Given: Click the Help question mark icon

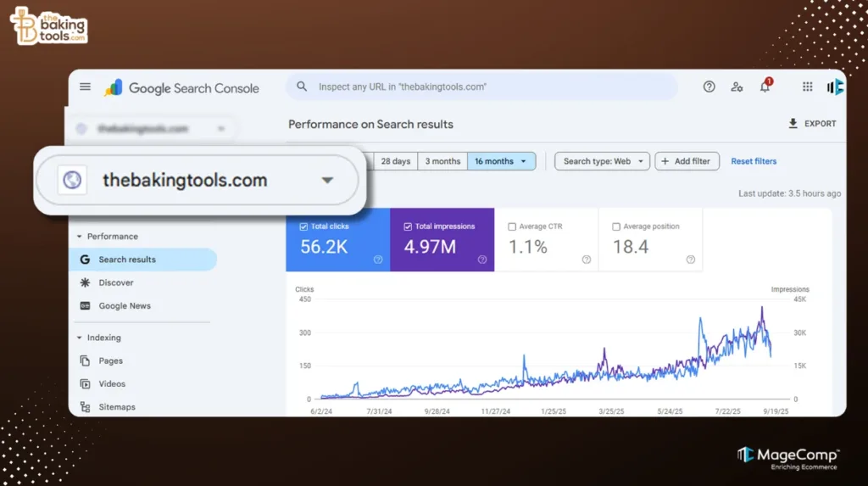Looking at the screenshot, I should (x=709, y=87).
